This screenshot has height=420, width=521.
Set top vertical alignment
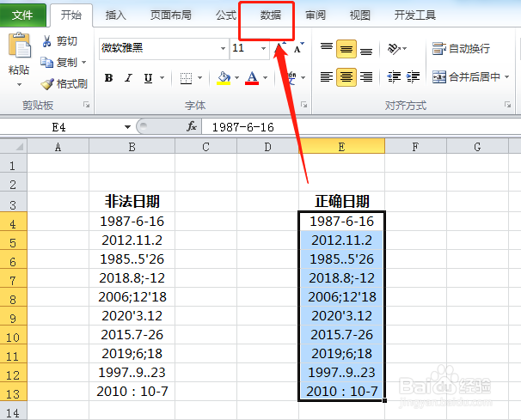click(x=327, y=48)
